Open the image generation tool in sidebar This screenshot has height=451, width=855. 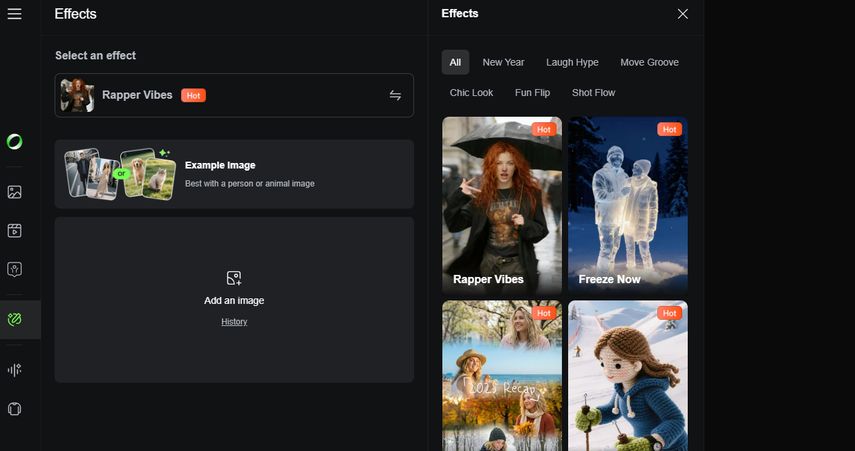[14, 192]
